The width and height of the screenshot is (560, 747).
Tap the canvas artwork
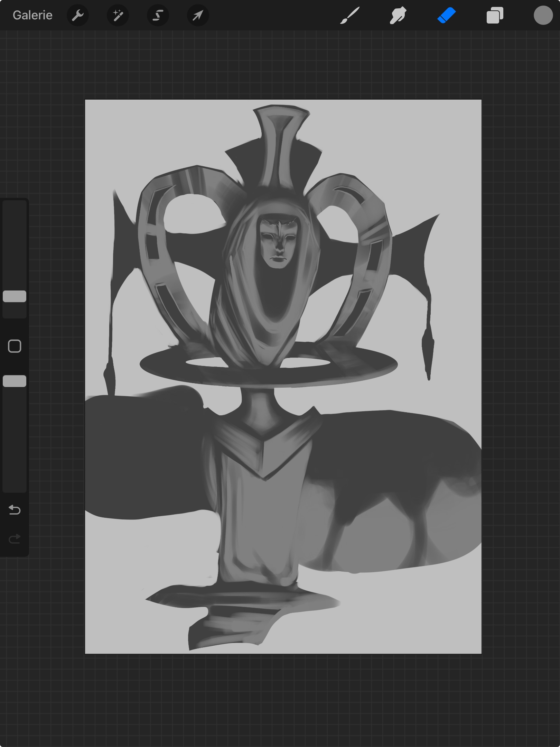pos(283,377)
